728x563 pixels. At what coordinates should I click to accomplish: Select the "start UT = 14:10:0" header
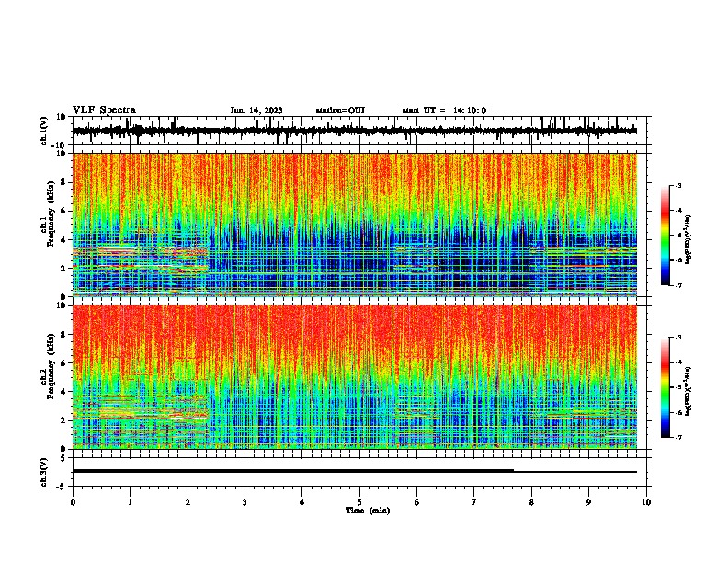pyautogui.click(x=444, y=110)
